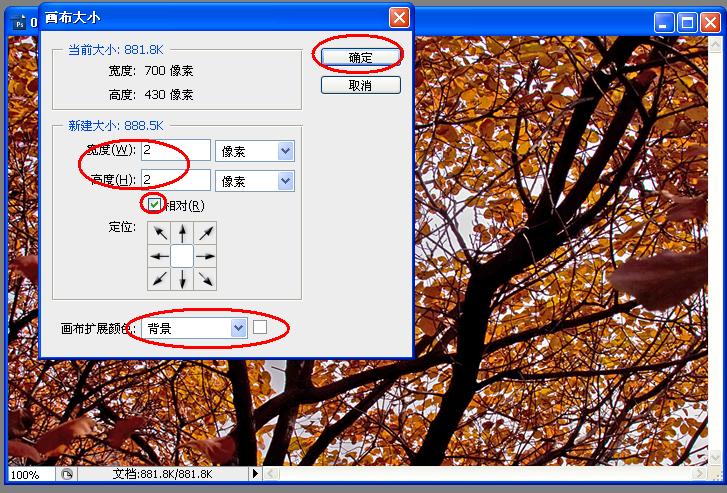This screenshot has height=493, width=727.
Task: Close the 画布大小 dialog
Action: (x=399, y=18)
